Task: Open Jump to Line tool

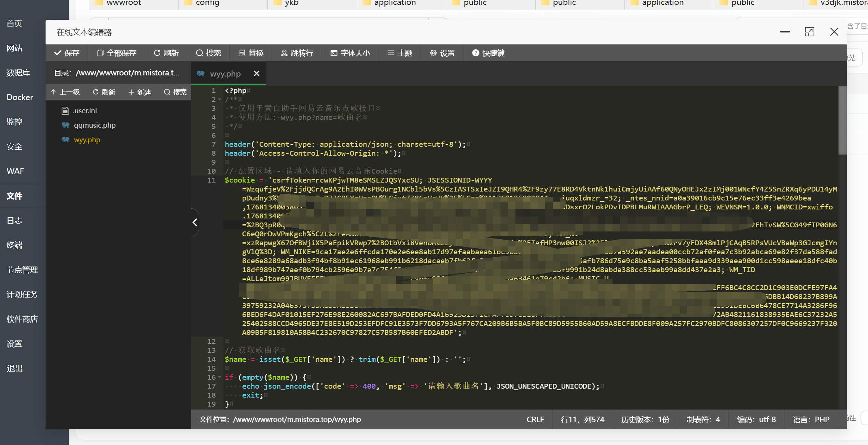Action: pos(297,53)
